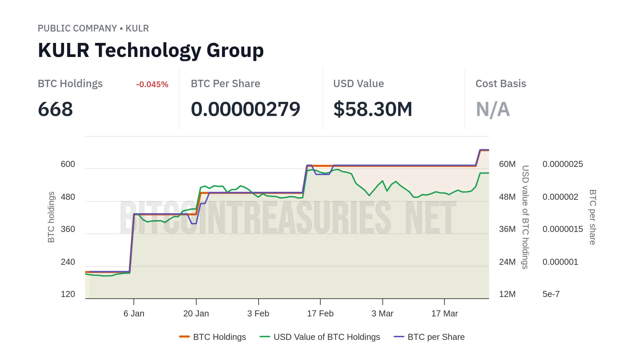
Task: Click the -0.045% change indicator
Action: tap(152, 84)
